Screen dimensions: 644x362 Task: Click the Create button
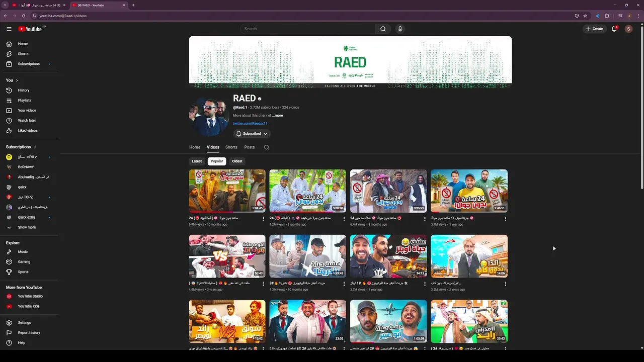tap(594, 29)
